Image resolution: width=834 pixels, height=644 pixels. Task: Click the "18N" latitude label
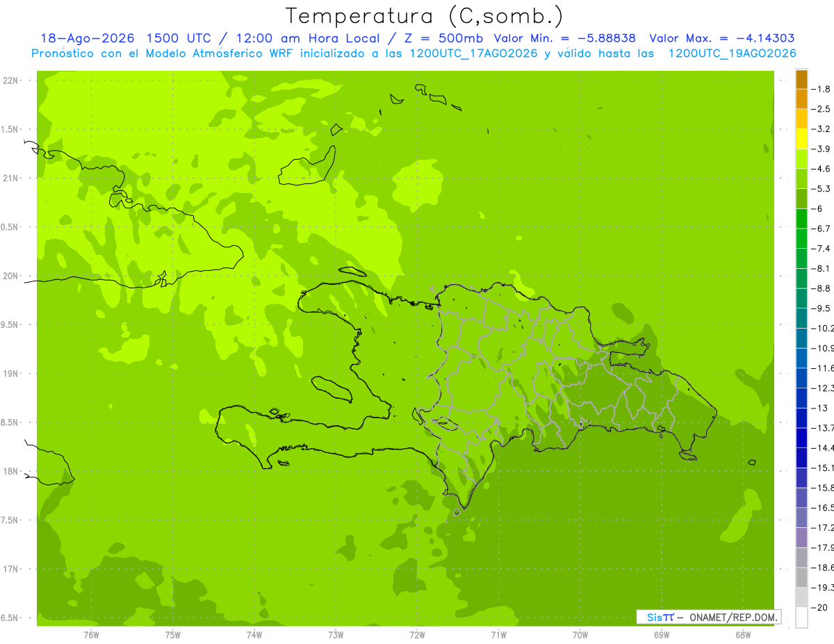point(10,471)
